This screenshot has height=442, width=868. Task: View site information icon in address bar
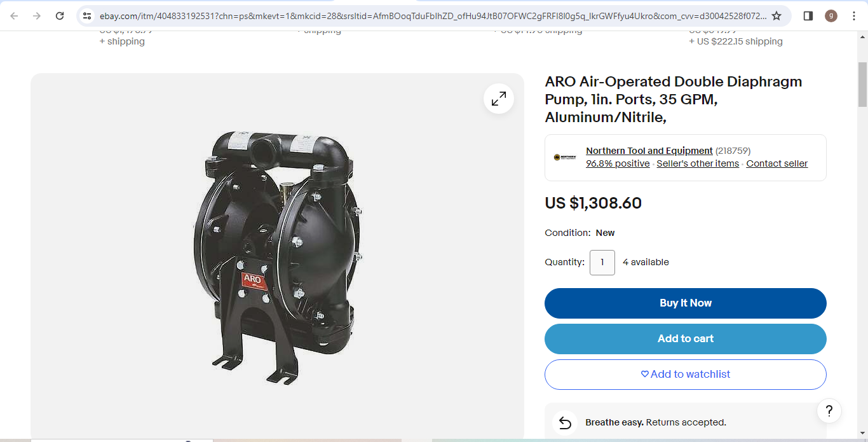point(87,16)
